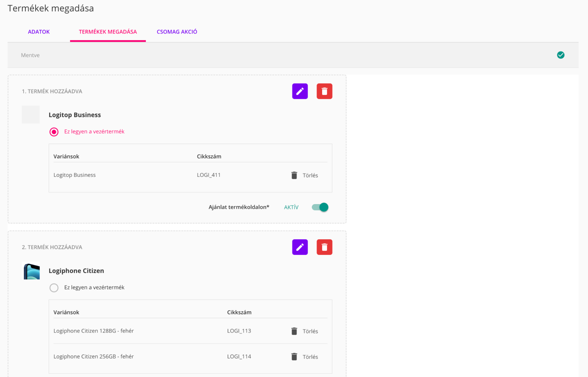Click the red delete button for product 1
The width and height of the screenshot is (588, 377).
(x=324, y=91)
